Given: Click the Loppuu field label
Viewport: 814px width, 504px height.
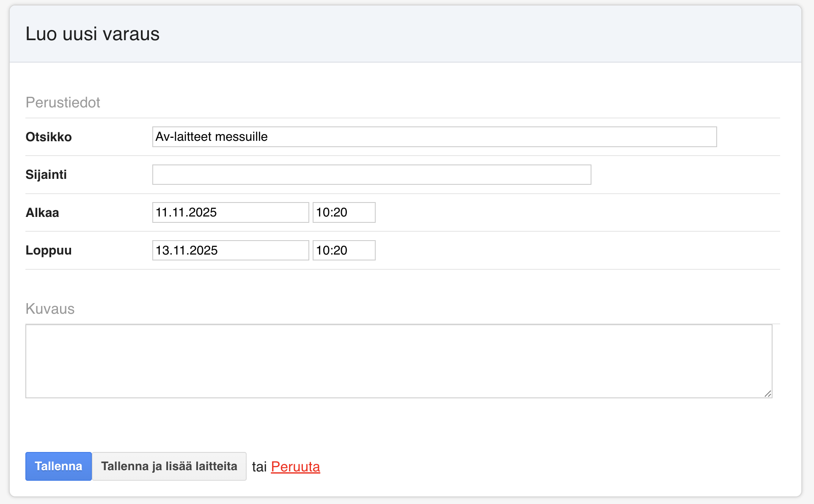Looking at the screenshot, I should pyautogui.click(x=49, y=250).
